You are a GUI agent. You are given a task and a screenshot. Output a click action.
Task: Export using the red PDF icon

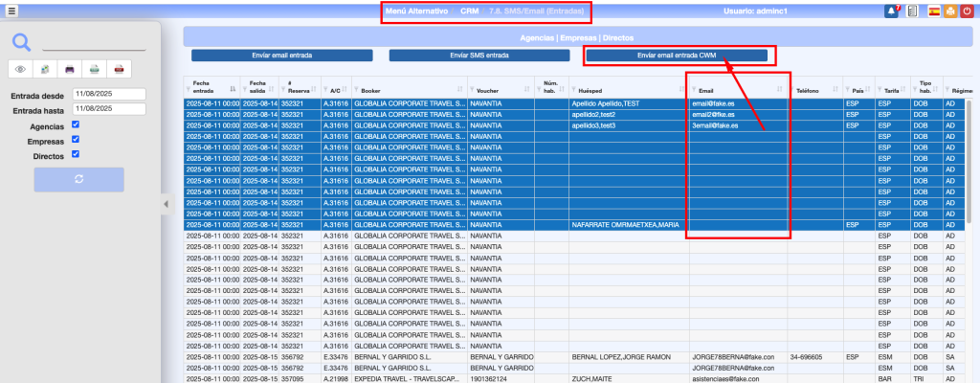[x=118, y=69]
